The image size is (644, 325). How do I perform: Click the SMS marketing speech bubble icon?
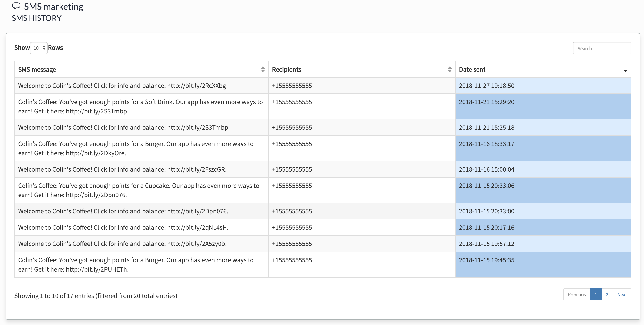point(16,6)
